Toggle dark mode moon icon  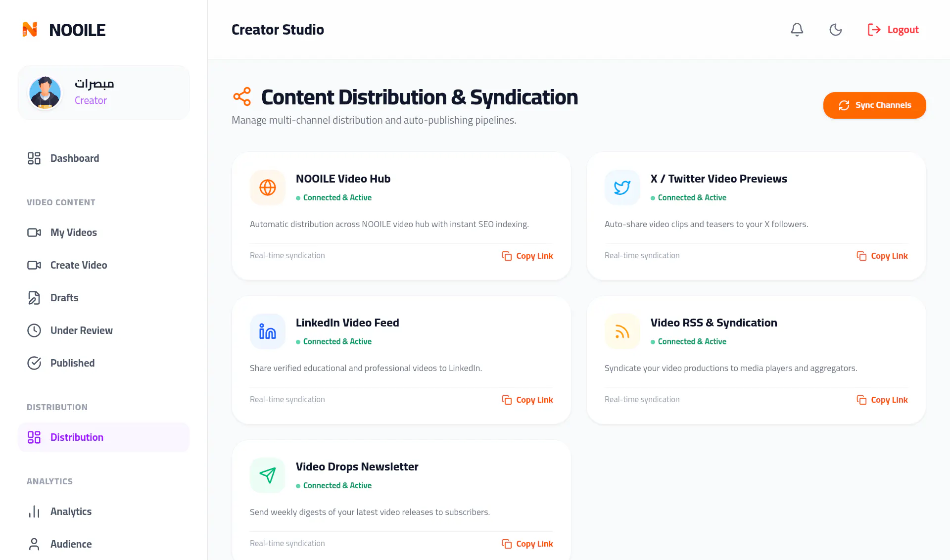(x=835, y=30)
